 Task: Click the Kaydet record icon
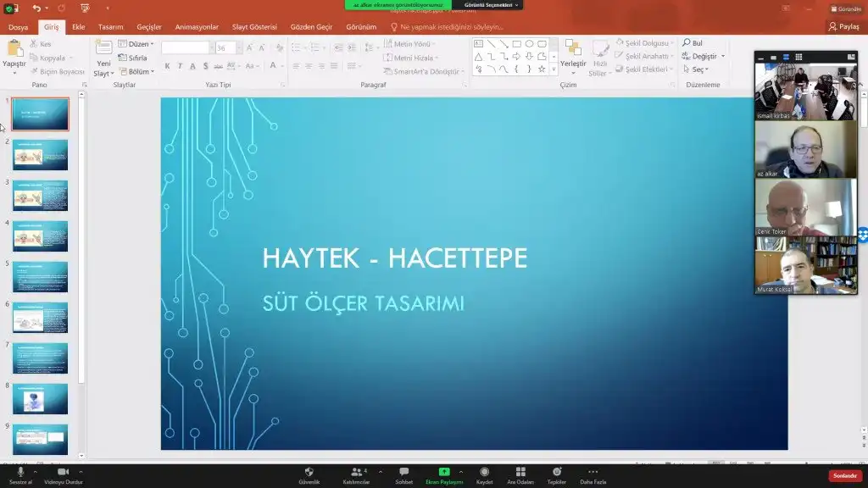(484, 472)
